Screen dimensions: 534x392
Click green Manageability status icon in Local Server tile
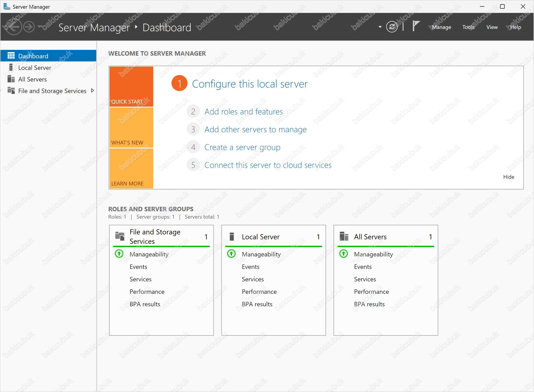[231, 254]
